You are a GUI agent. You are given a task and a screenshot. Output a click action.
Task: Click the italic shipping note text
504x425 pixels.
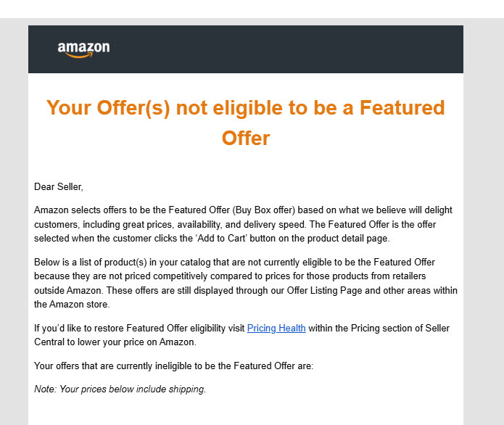(x=120, y=389)
